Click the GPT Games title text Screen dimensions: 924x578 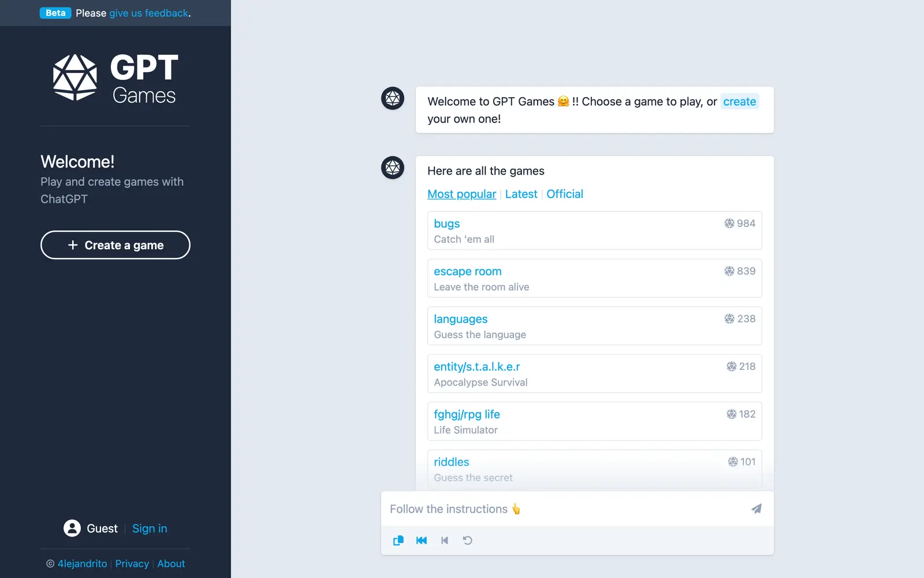pos(144,79)
